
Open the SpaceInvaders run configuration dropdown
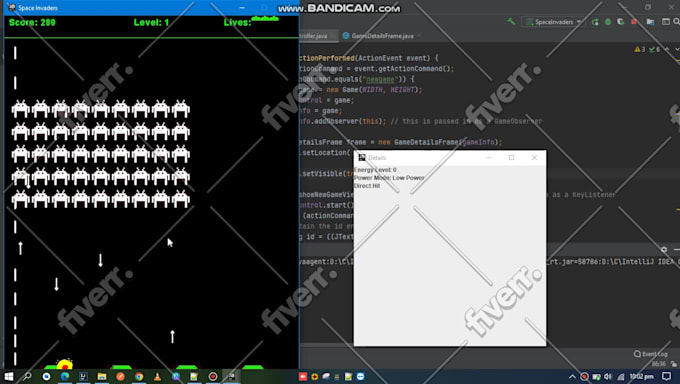pos(553,22)
